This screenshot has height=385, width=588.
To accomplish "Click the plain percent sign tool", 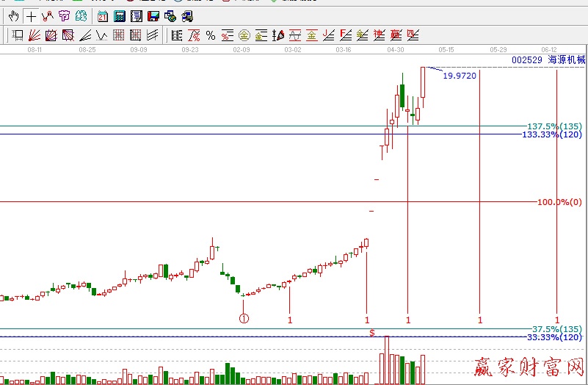I will click(x=211, y=35).
